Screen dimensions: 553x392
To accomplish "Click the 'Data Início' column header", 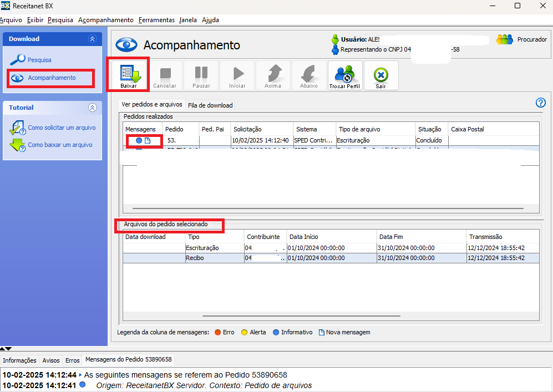I will [x=332, y=237].
